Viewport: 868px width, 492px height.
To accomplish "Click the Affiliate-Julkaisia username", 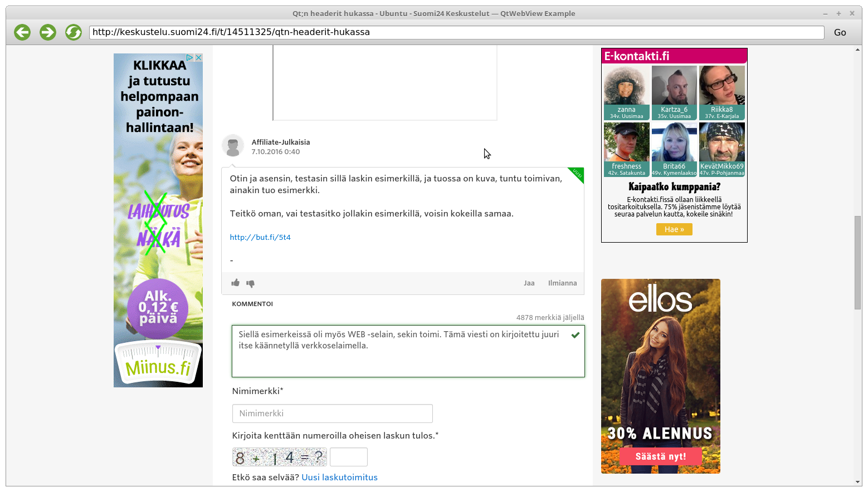I will tap(281, 142).
